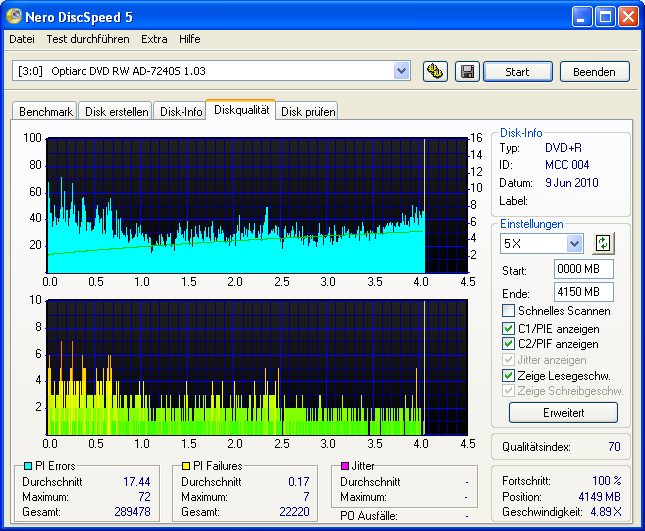Enable Schnelles Scannen checkbox
The height and width of the screenshot is (531, 645).
coord(508,311)
